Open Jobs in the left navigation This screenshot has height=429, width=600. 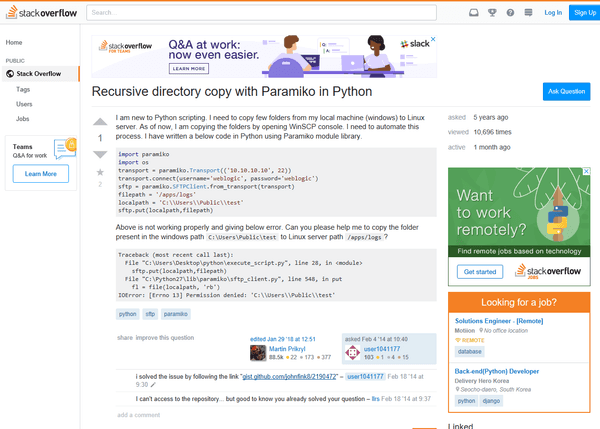[23, 118]
